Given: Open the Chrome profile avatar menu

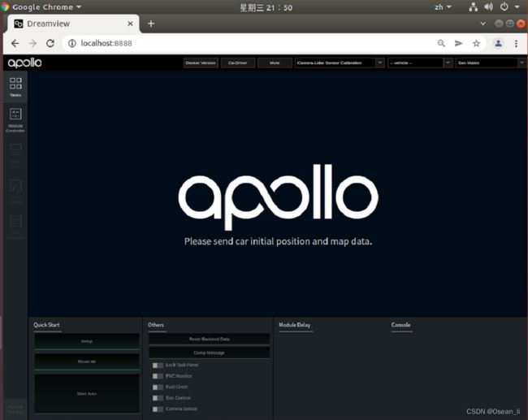Looking at the screenshot, I should pyautogui.click(x=499, y=43).
